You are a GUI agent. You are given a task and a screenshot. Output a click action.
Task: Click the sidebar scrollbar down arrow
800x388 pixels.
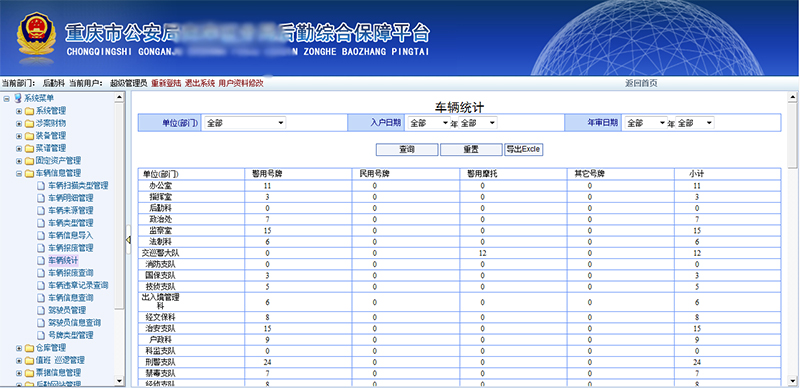(119, 381)
